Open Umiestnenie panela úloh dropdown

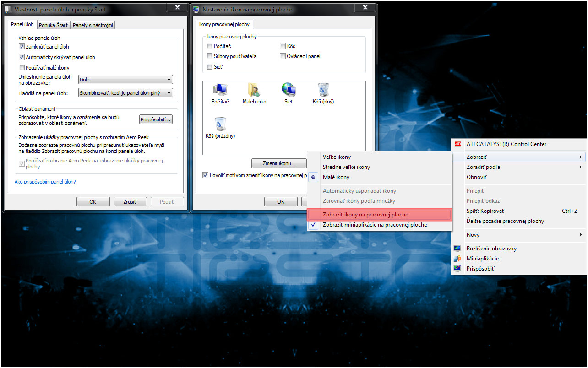pyautogui.click(x=125, y=80)
